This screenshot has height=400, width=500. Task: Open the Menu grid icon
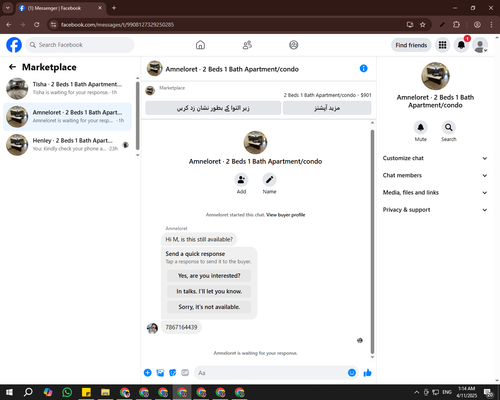click(x=442, y=45)
